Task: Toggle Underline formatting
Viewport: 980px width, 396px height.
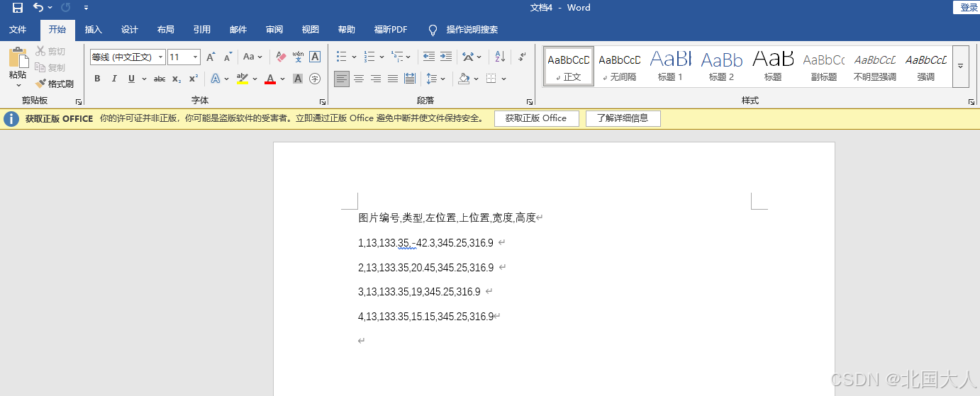Action: (131, 79)
